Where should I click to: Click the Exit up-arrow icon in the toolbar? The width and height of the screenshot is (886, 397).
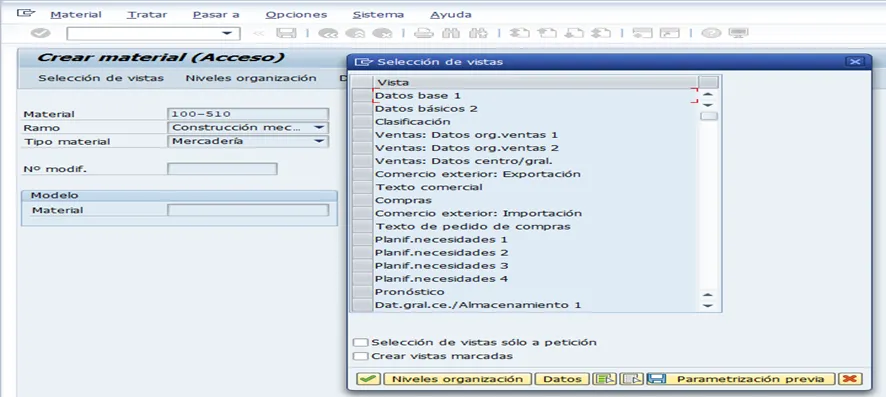[x=355, y=33]
